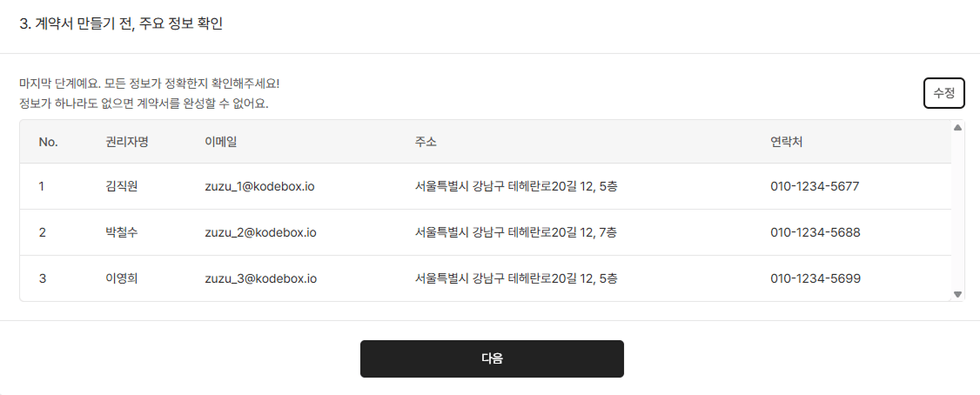Click phone number 010-1234-5688

pyautogui.click(x=815, y=232)
